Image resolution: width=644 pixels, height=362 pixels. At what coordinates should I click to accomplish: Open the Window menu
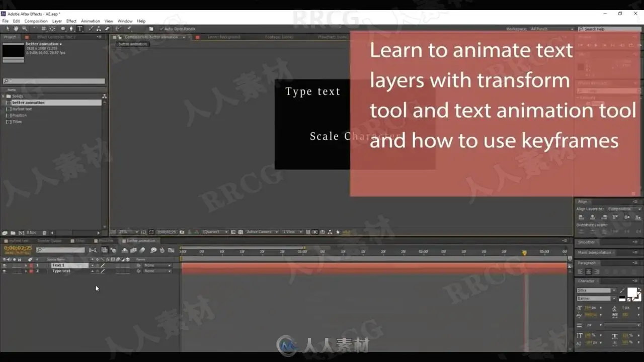coord(125,21)
